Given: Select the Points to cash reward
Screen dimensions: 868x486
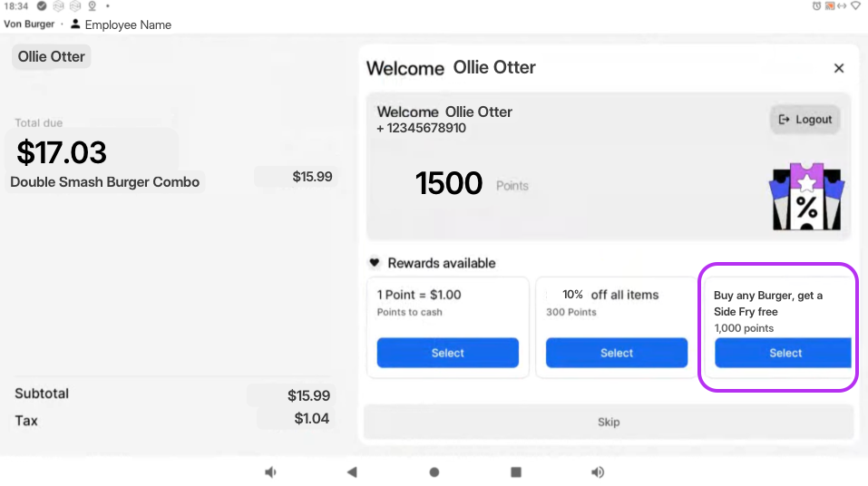Looking at the screenshot, I should click(x=447, y=353).
